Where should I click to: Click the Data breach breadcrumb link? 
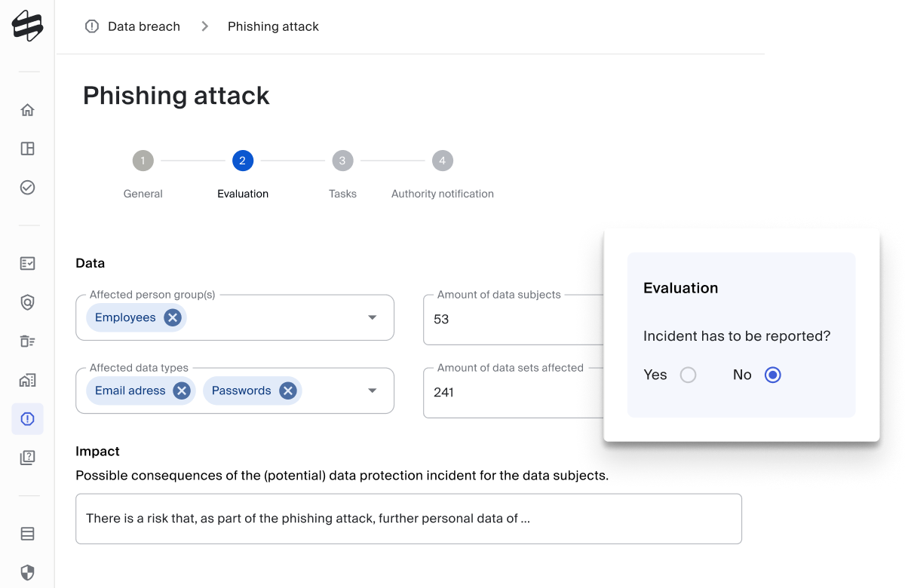click(x=144, y=26)
